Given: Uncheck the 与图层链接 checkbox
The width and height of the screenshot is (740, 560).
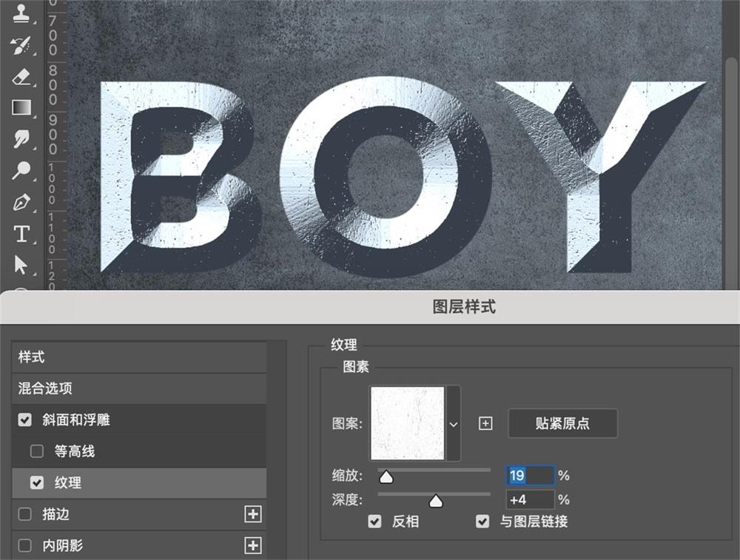Looking at the screenshot, I should coord(482,522).
